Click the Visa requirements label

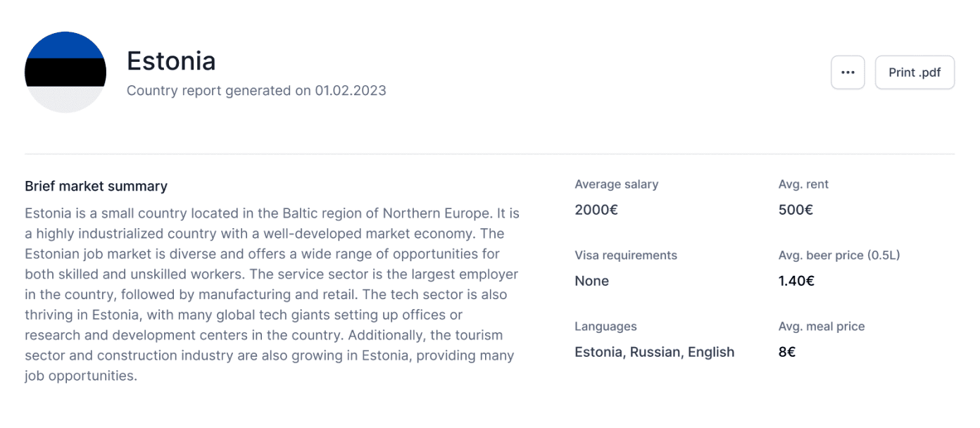[626, 256]
